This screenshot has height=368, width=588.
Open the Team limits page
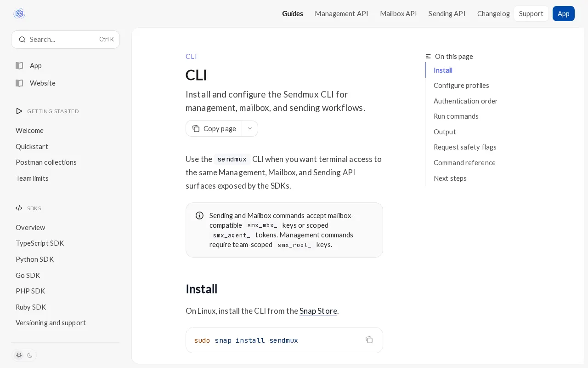[32, 178]
